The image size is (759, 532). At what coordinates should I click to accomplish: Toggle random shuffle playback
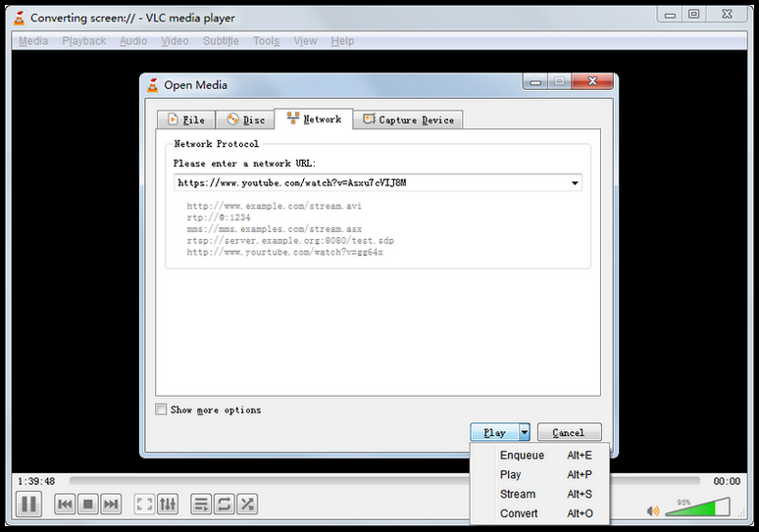click(x=247, y=505)
